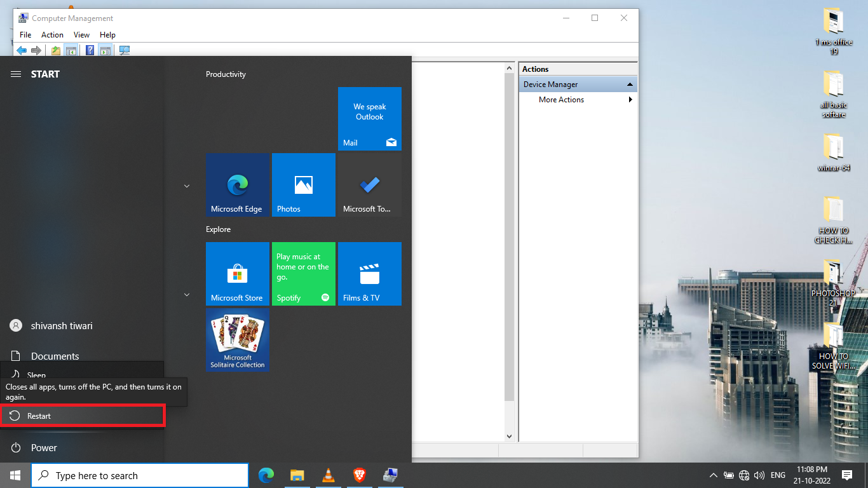Open the notification center icon
868x488 pixels.
[846, 475]
